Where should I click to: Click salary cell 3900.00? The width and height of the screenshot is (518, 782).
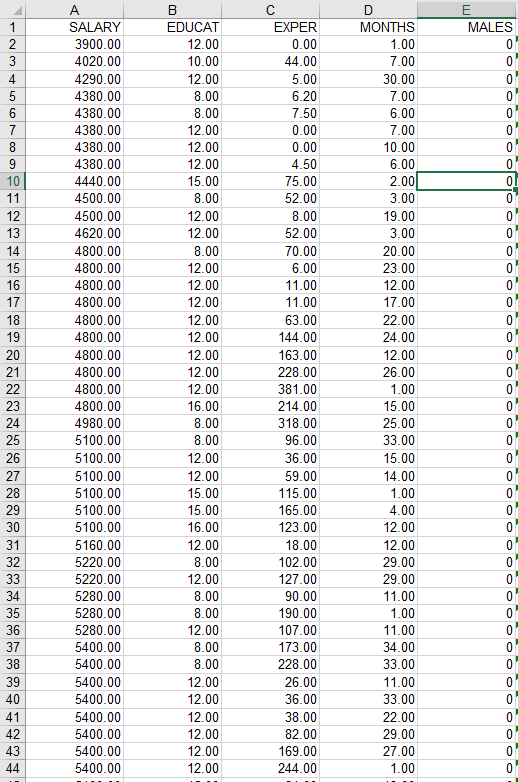74,44
